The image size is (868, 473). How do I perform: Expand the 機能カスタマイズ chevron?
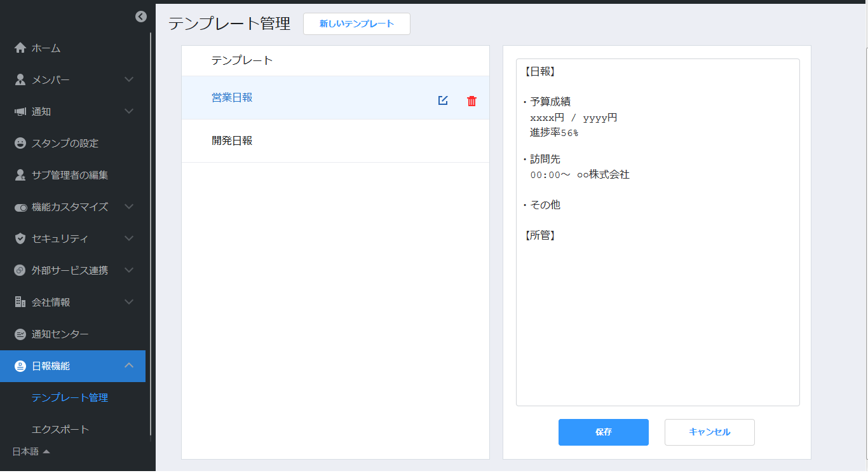pos(129,207)
